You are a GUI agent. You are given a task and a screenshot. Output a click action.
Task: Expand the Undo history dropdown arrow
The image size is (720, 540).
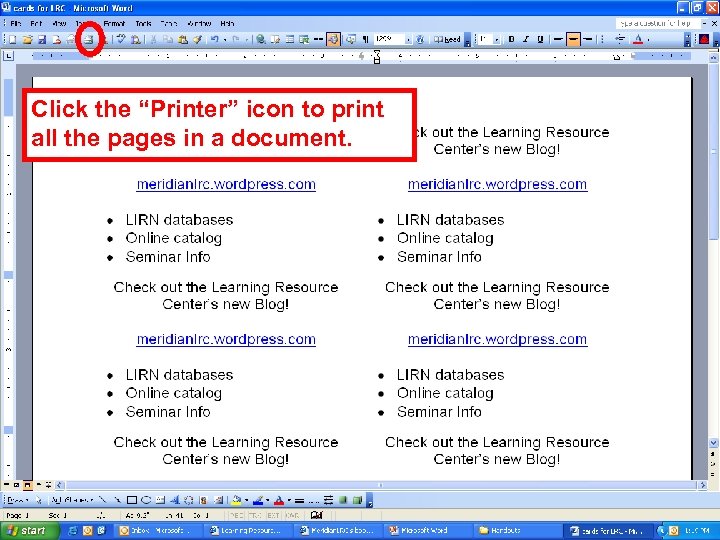click(x=225, y=40)
